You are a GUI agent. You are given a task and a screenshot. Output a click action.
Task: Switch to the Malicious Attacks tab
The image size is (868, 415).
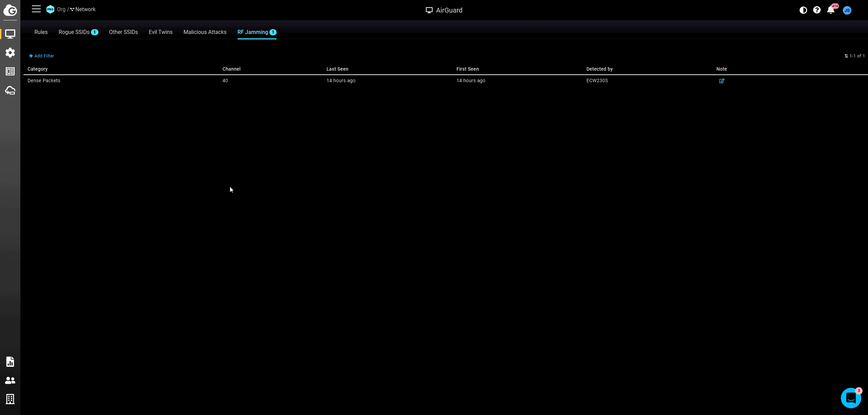[205, 32]
